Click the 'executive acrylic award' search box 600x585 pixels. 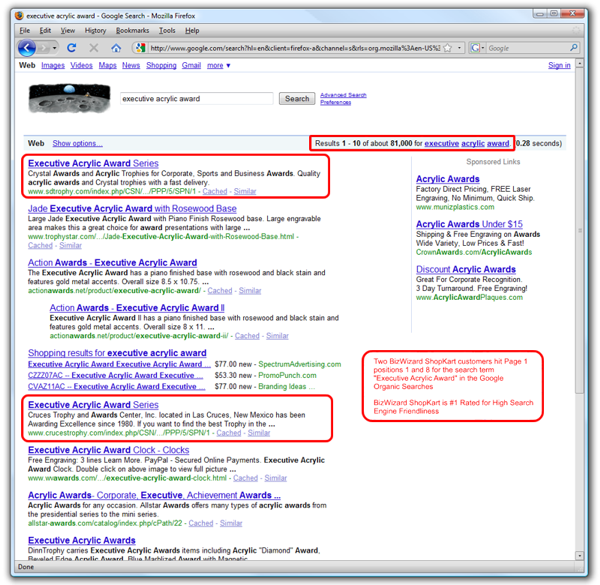click(x=197, y=99)
